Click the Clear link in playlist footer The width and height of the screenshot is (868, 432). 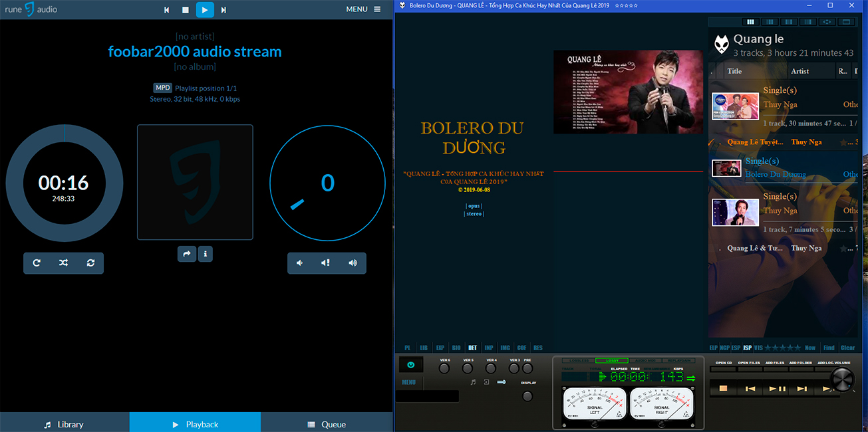pos(847,348)
